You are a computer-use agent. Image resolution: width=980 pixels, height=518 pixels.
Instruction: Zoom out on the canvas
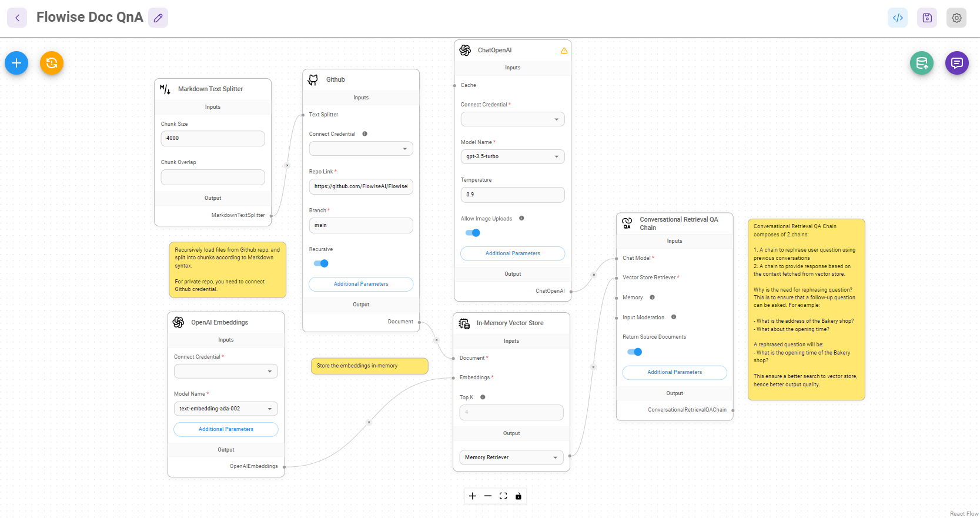pos(488,496)
